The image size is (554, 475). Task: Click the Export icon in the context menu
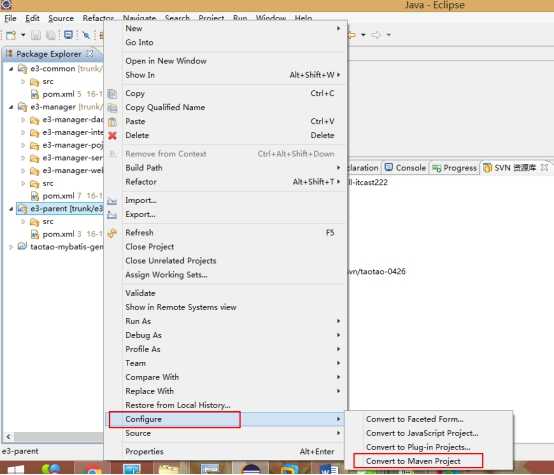pyautogui.click(x=112, y=215)
